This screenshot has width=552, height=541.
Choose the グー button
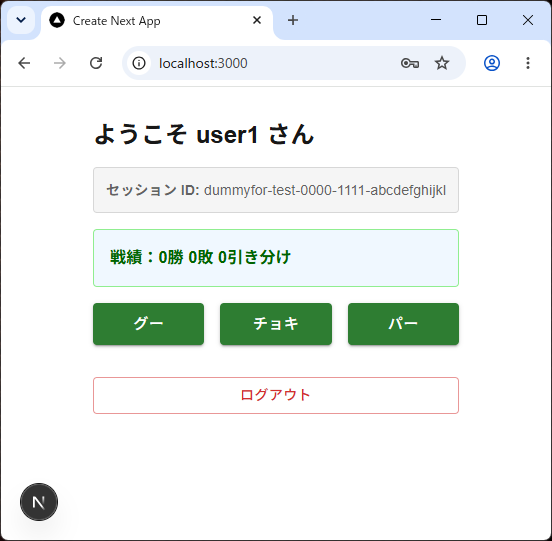click(149, 324)
